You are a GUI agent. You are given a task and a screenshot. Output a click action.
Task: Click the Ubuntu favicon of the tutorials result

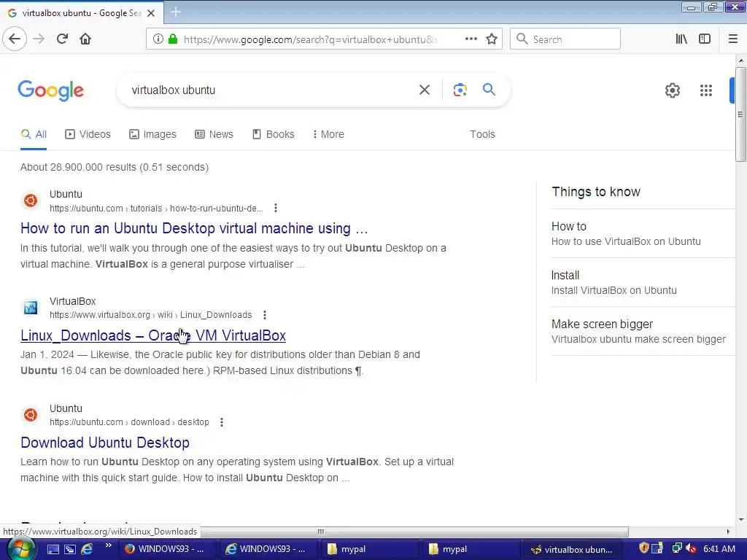click(31, 201)
